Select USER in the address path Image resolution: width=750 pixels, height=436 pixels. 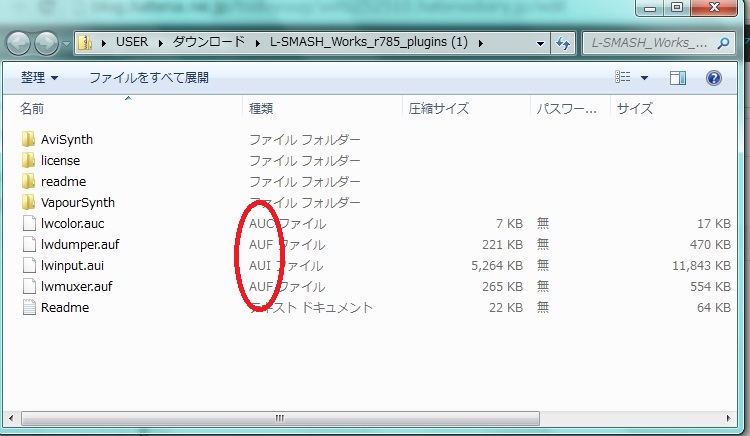tap(132, 42)
